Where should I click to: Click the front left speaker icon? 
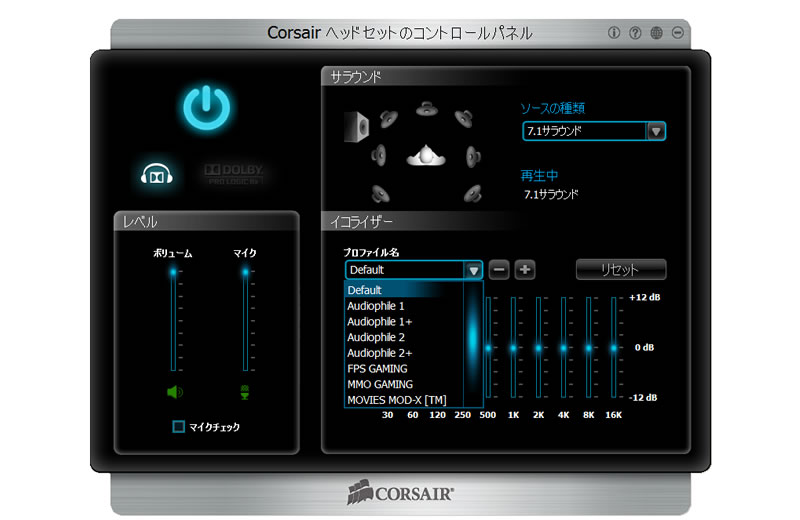click(x=388, y=119)
